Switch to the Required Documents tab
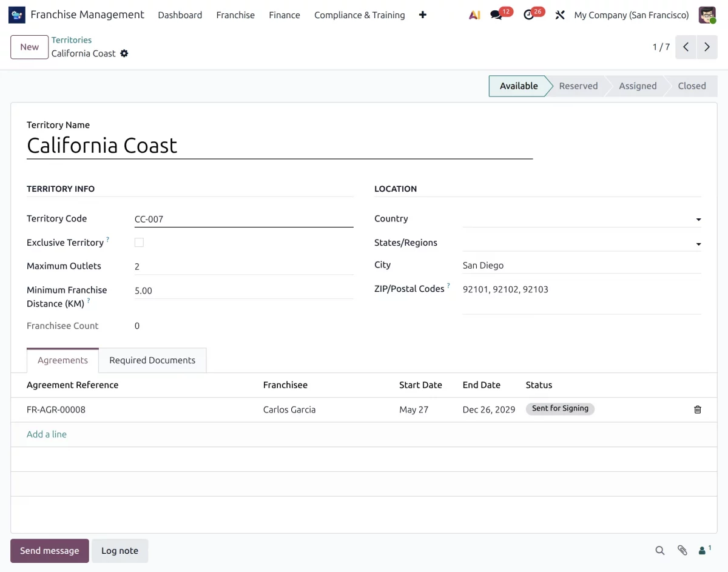728x572 pixels. 152,360
